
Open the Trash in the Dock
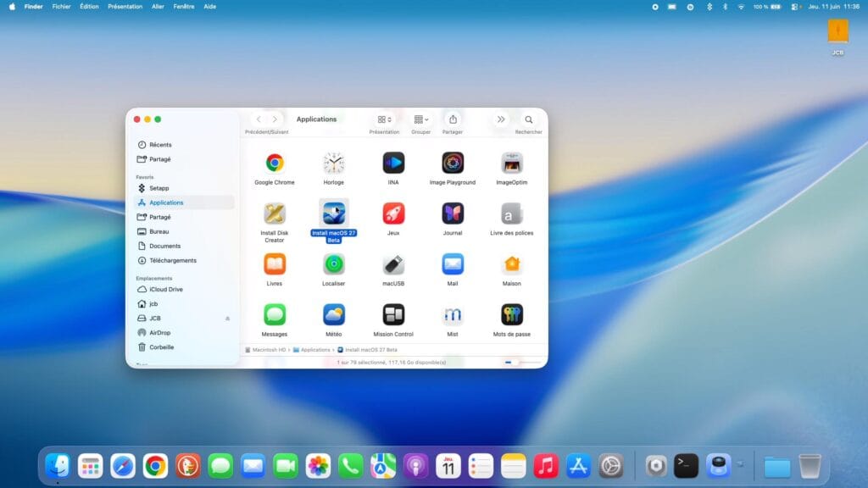coord(810,466)
